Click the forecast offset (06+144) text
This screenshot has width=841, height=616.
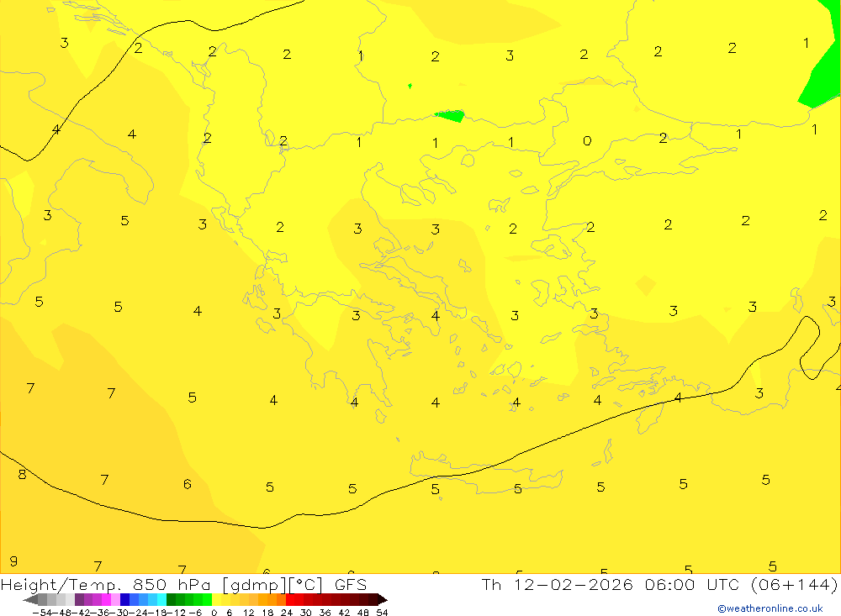coord(795,584)
